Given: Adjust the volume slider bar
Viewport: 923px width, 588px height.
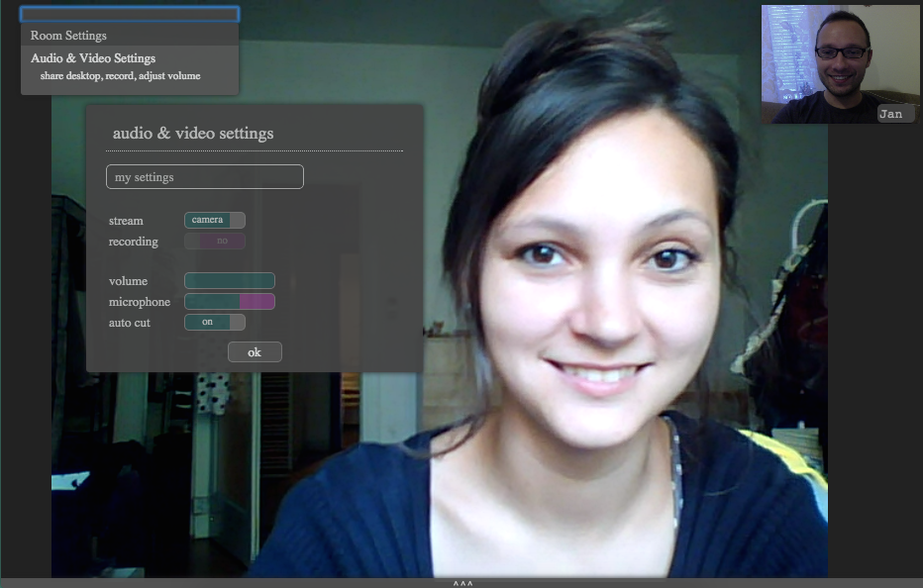Looking at the screenshot, I should tap(230, 281).
